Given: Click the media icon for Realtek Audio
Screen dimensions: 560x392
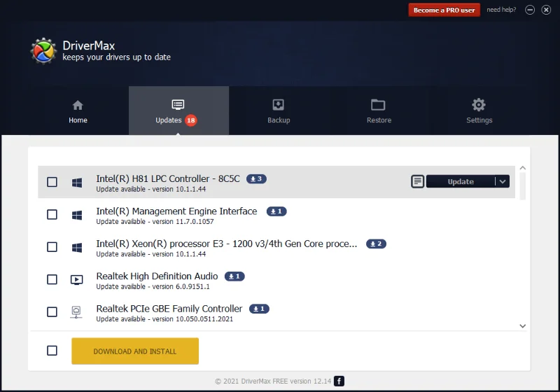Looking at the screenshot, I should 76,279.
